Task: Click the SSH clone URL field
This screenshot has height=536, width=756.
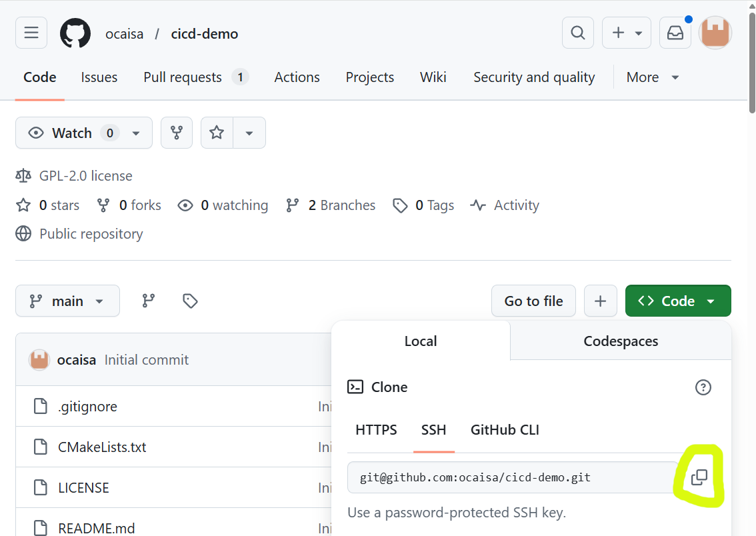Action: click(513, 477)
